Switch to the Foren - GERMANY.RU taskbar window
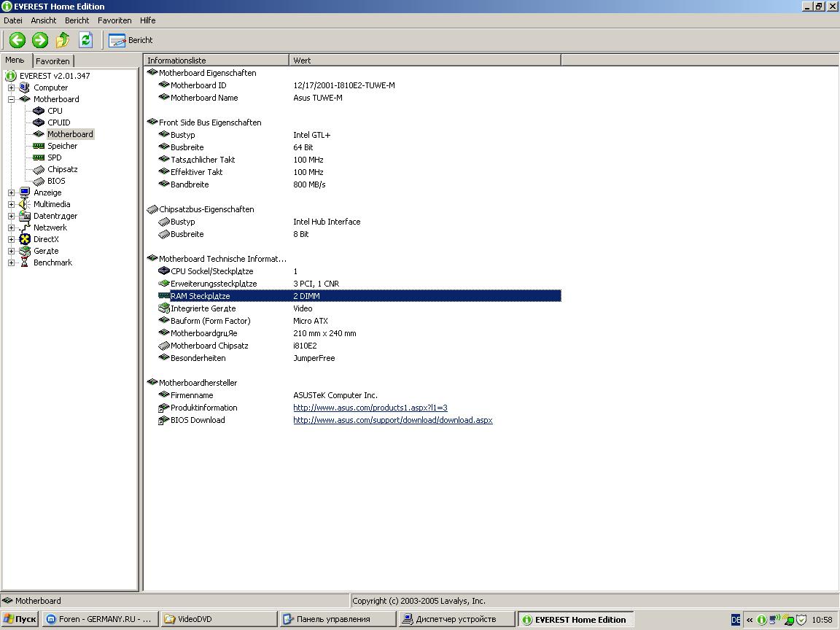The image size is (840, 630). pos(101,619)
